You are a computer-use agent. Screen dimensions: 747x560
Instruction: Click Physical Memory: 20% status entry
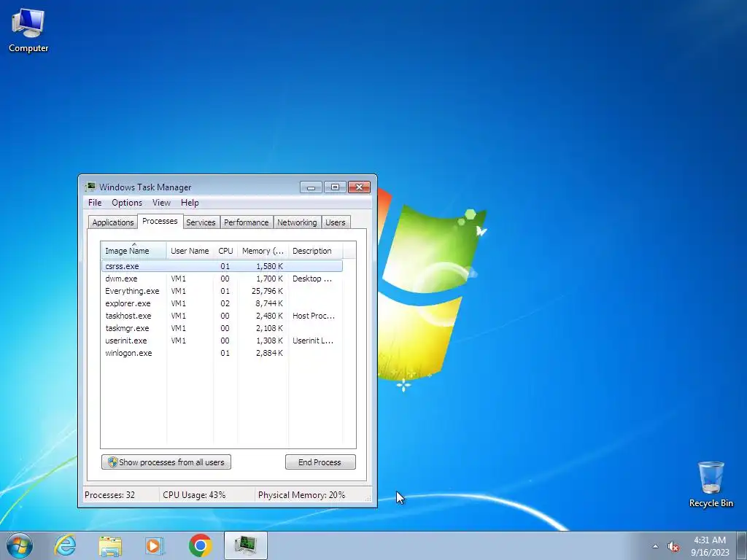pos(301,495)
